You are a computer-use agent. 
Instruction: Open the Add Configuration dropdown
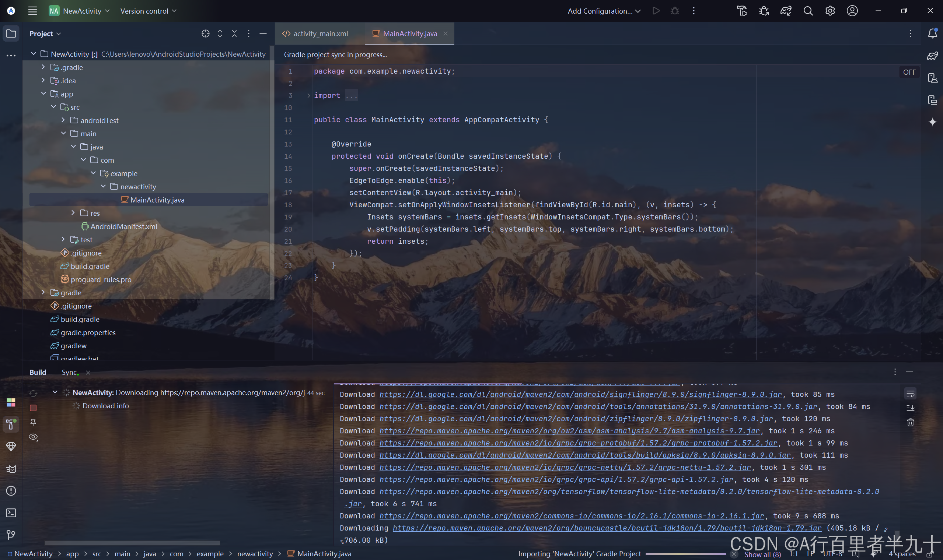tap(604, 11)
